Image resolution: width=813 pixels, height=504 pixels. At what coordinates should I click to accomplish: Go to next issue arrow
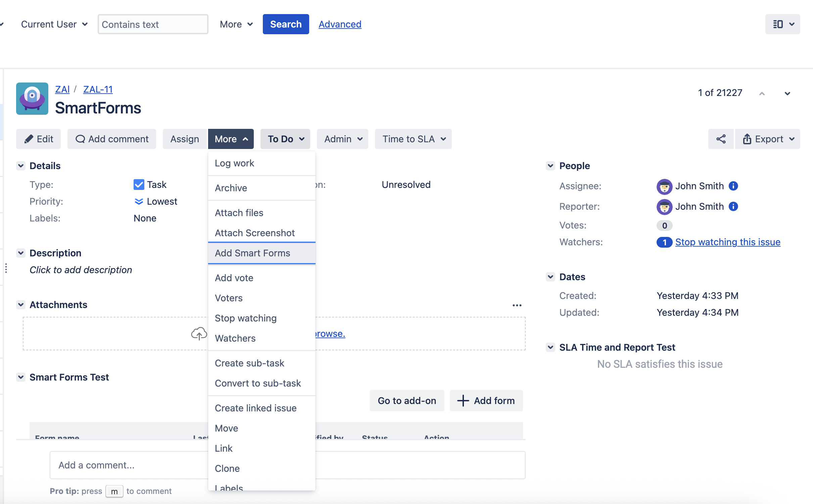787,93
